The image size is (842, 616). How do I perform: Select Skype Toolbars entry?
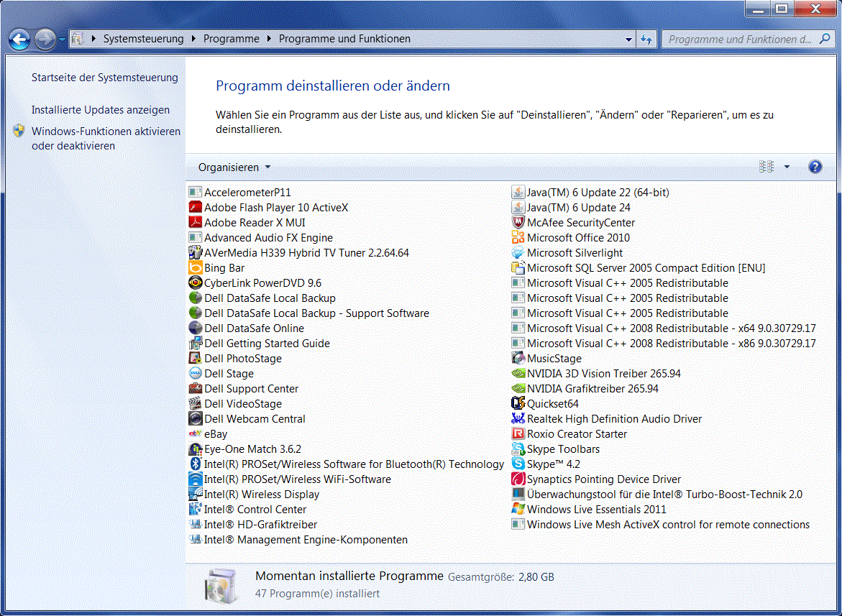(555, 449)
